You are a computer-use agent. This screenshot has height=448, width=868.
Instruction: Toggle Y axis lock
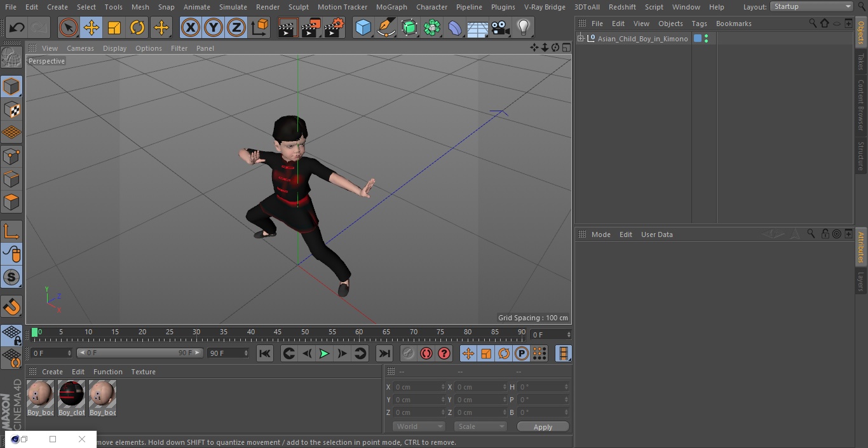(x=214, y=27)
